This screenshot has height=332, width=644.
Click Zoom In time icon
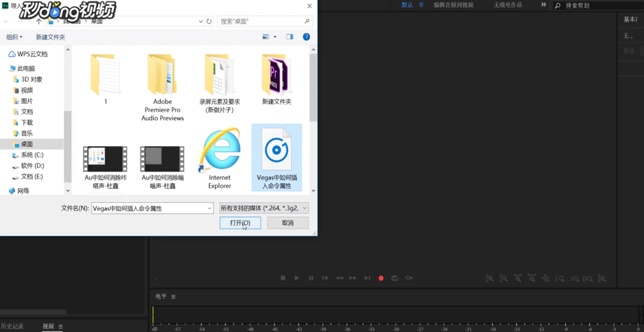[x=518, y=279]
